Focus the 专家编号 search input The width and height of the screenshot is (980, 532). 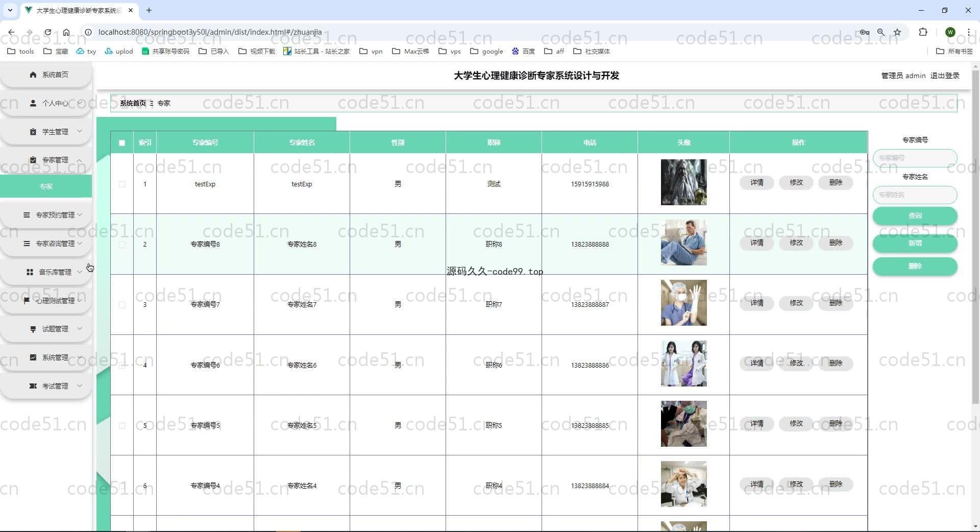pos(915,158)
